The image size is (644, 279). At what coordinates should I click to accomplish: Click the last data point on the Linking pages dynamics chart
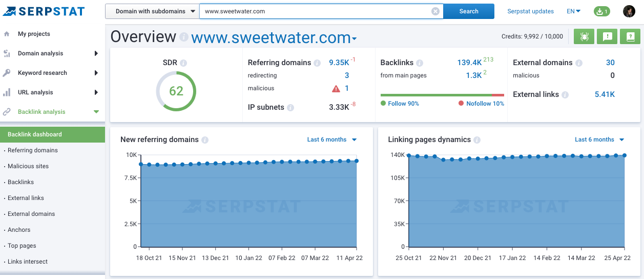pos(625,155)
